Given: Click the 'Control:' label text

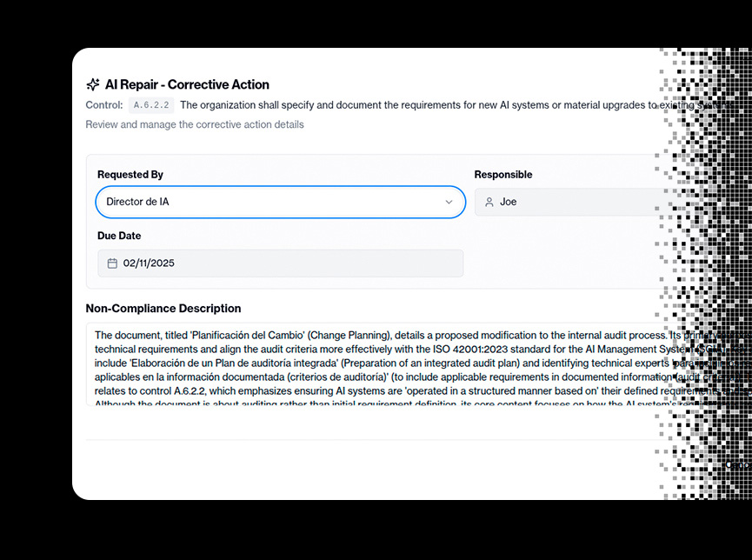Looking at the screenshot, I should tap(104, 105).
